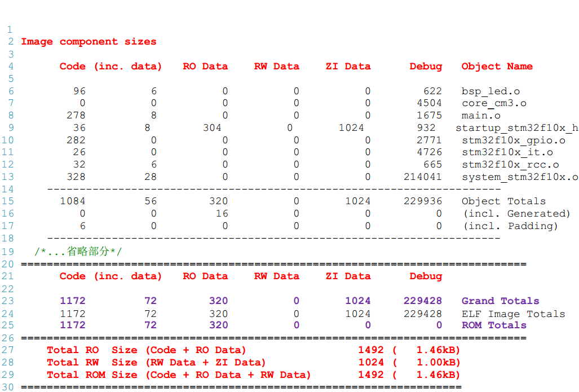Screen dimensions: 579x392
Task: Click the '(incl. Generated)' label
Action: click(517, 214)
